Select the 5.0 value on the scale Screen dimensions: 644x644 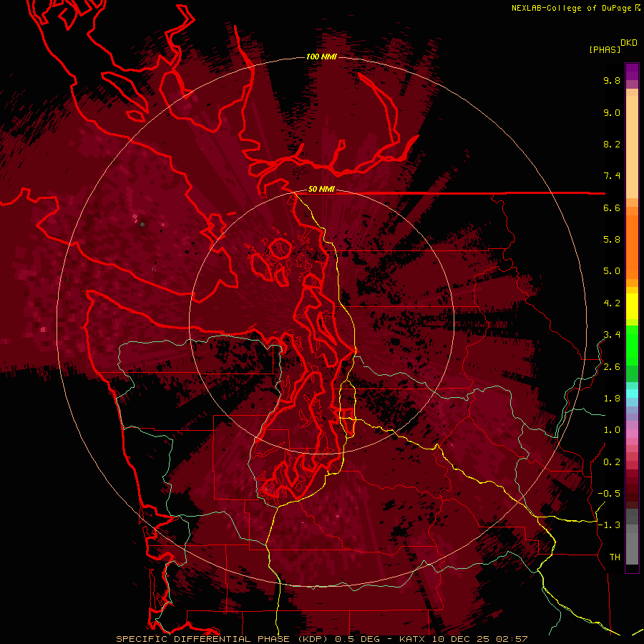point(612,271)
